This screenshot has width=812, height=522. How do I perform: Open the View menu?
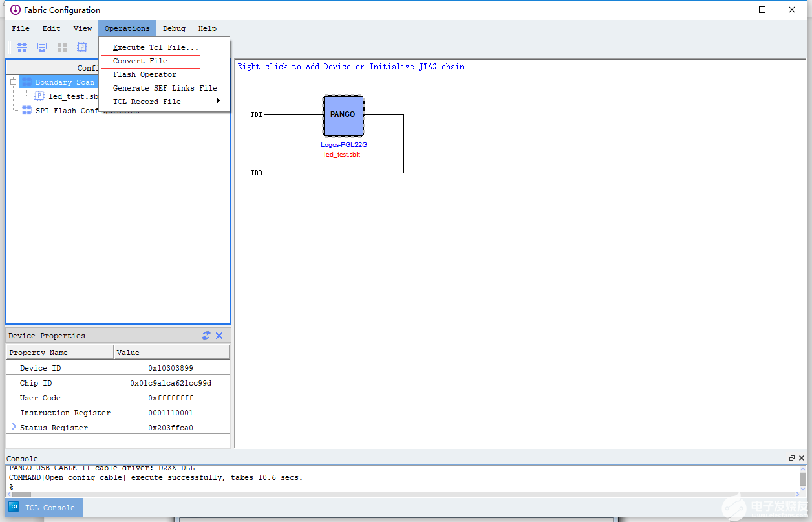click(83, 28)
